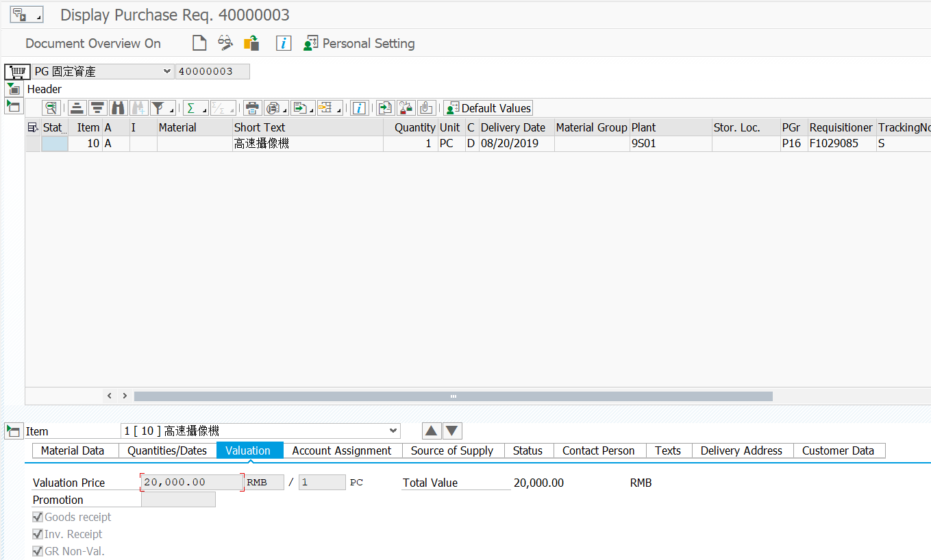
Task: Open the Find function using the binoculars icon
Action: tap(118, 107)
